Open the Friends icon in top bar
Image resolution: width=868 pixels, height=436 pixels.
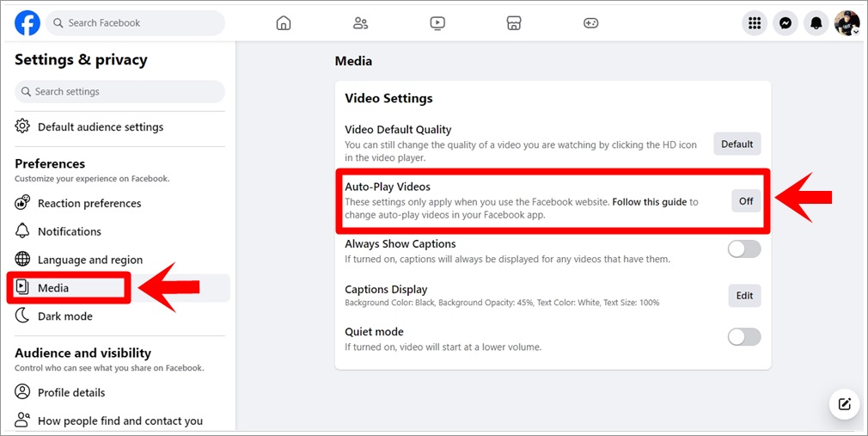[360, 22]
